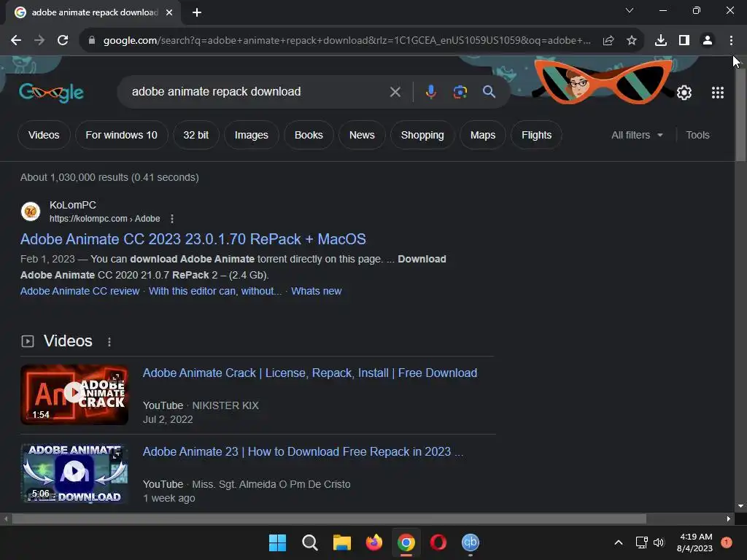
Task: Play Adobe Animate 23 free download thumbnail
Action: coord(74,473)
